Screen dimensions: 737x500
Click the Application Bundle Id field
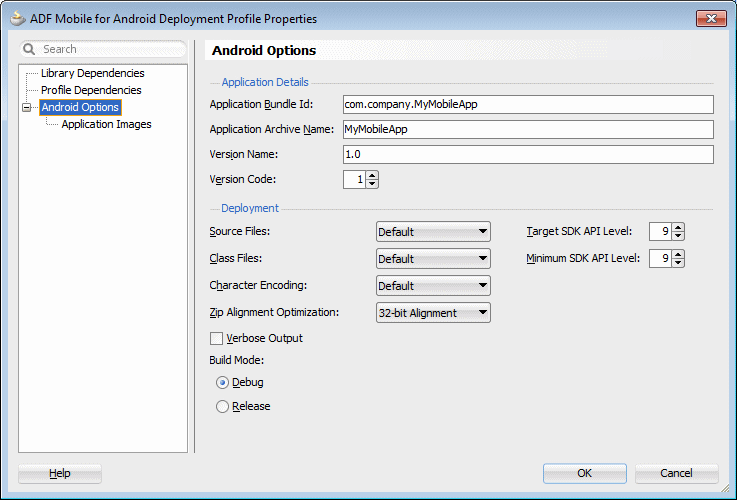528,104
